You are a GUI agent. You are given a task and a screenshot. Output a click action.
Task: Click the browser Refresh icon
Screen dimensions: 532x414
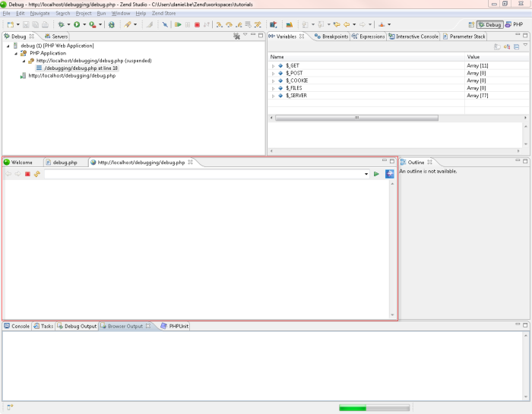36,174
